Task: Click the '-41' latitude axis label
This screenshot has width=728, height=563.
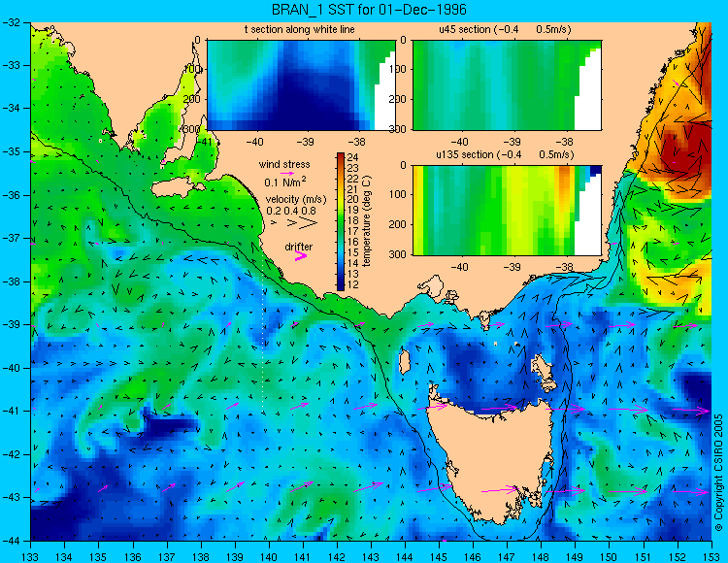Action: [11, 411]
